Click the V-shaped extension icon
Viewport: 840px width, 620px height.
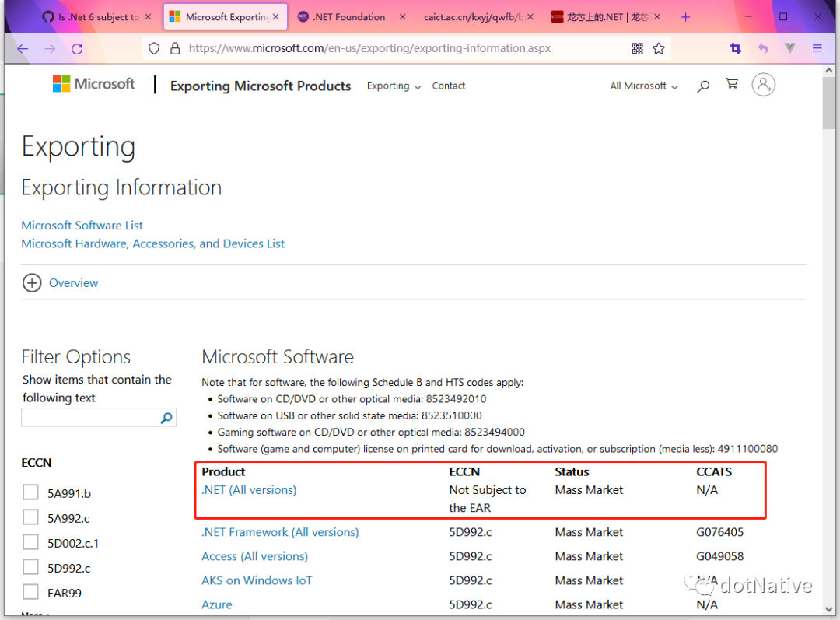pos(789,48)
